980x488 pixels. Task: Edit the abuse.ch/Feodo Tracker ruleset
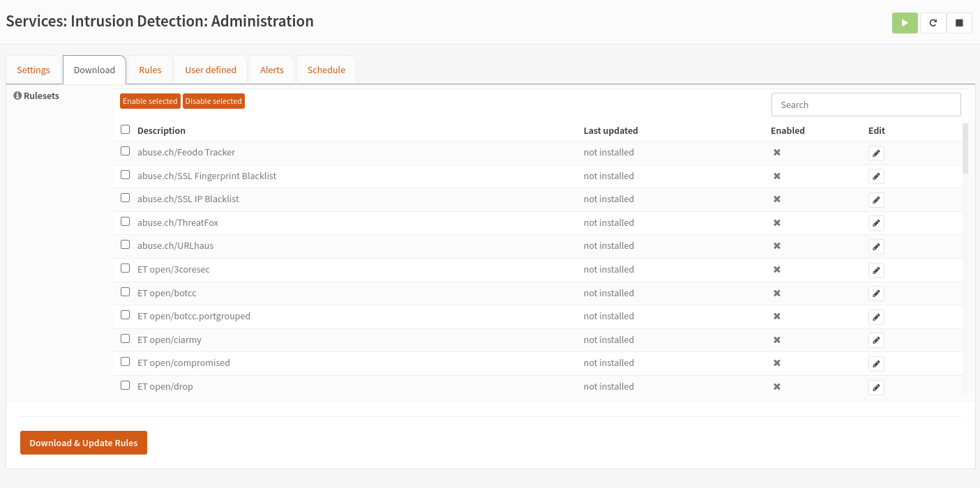click(x=876, y=153)
